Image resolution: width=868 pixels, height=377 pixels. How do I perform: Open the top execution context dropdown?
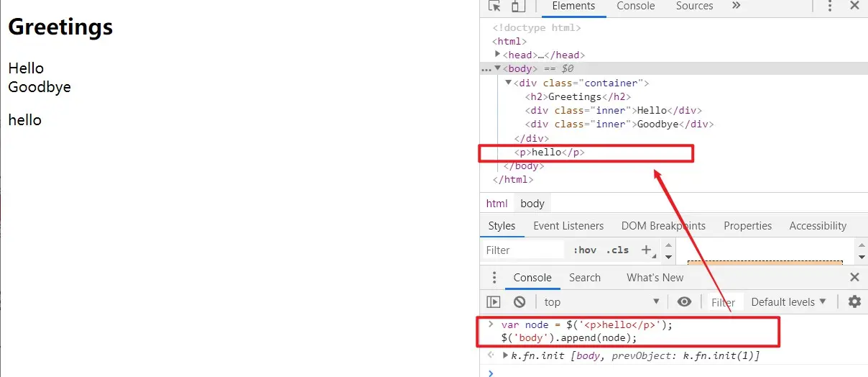[602, 302]
